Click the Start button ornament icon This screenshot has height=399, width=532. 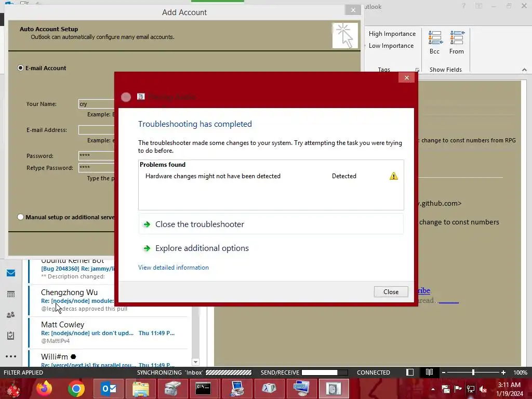pyautogui.click(x=14, y=389)
